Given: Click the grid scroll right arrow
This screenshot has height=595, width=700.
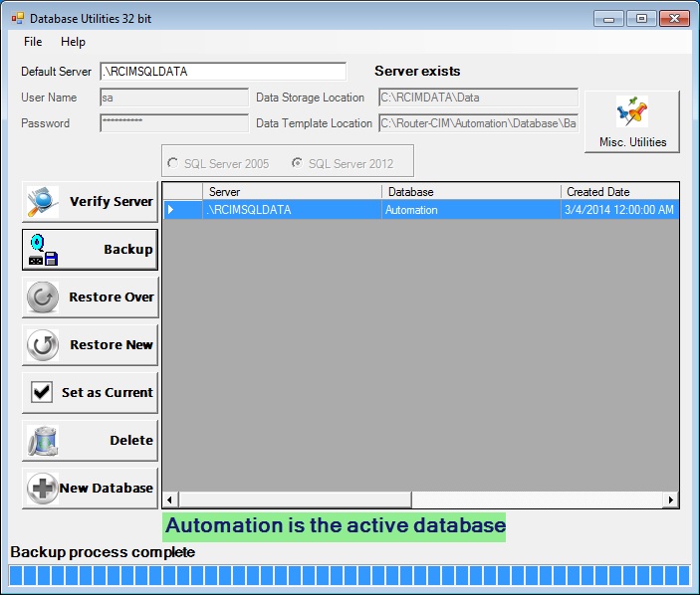Looking at the screenshot, I should 670,499.
